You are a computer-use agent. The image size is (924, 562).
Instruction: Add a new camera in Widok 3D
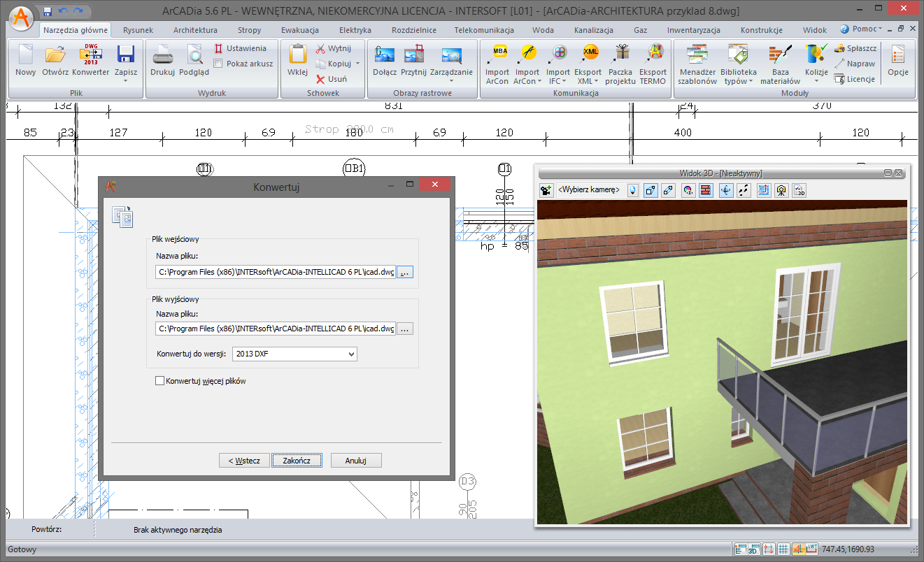pyautogui.click(x=547, y=189)
